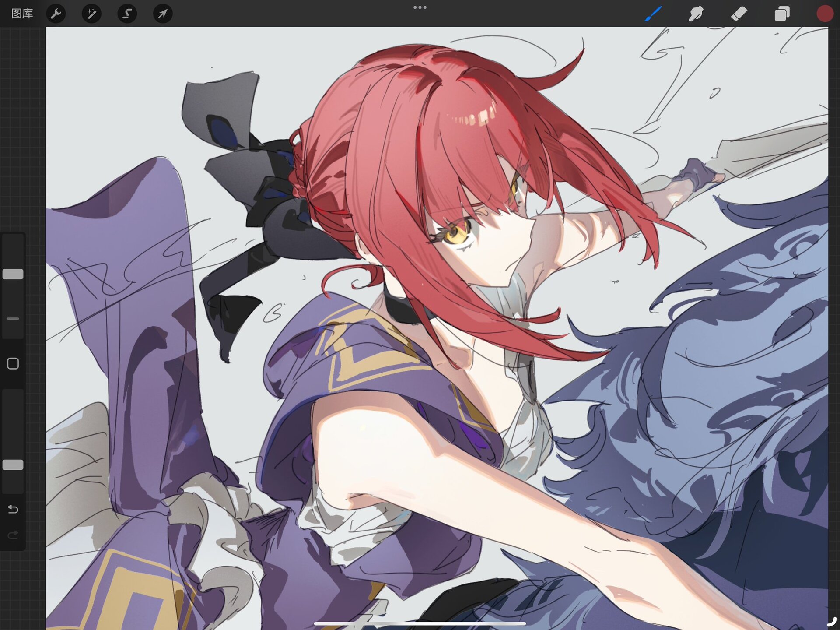The width and height of the screenshot is (840, 630).
Task: Open the three-dot multitasking menu
Action: tap(420, 7)
